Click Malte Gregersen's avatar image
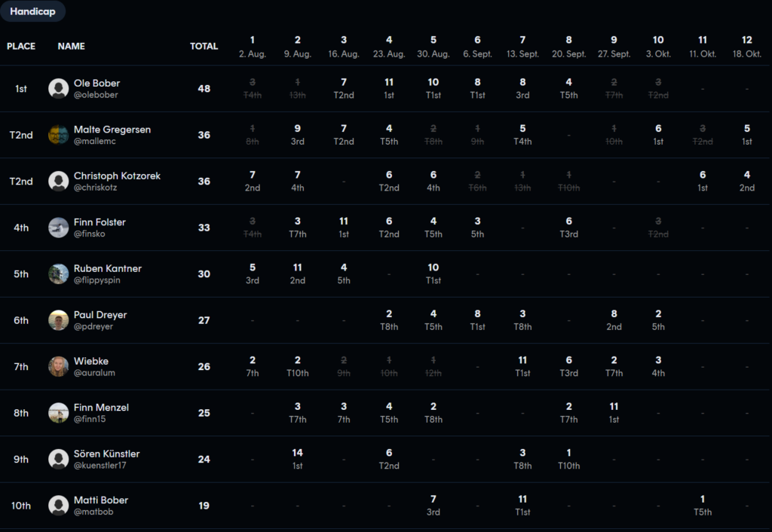 pyautogui.click(x=59, y=135)
